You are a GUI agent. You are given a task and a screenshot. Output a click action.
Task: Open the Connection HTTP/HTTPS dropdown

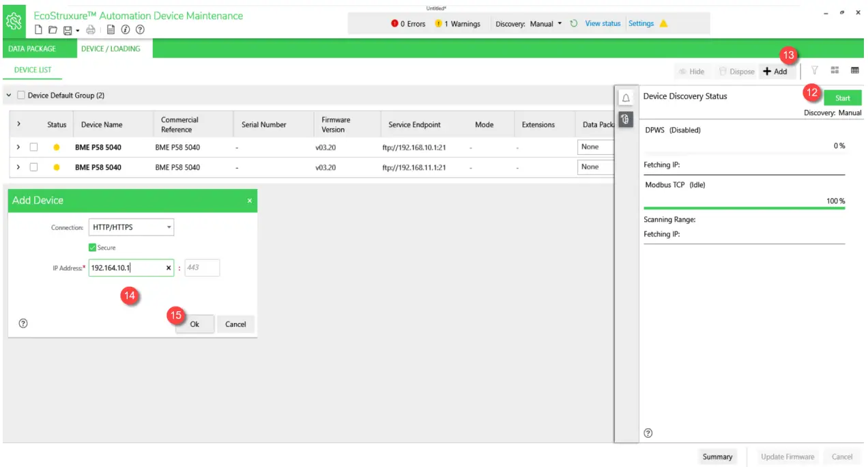click(131, 227)
